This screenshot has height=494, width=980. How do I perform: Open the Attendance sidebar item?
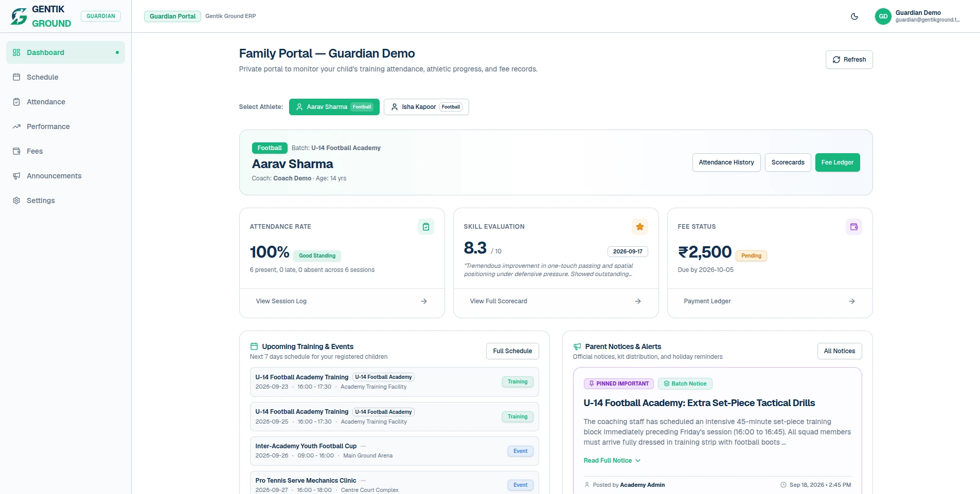click(x=65, y=102)
